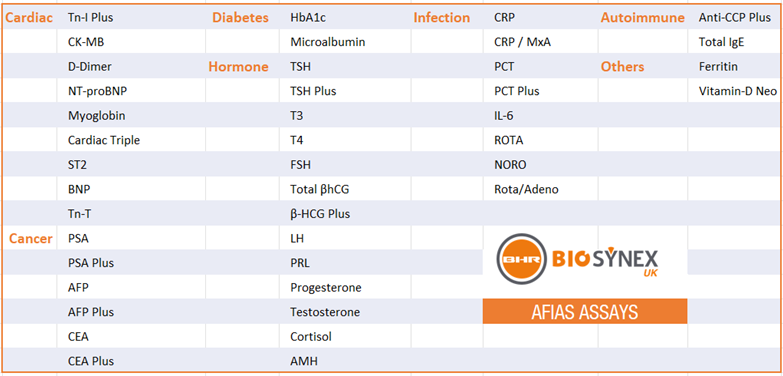
Task: Select the AFIAS ASSAYS orange banner
Action: coord(585,312)
